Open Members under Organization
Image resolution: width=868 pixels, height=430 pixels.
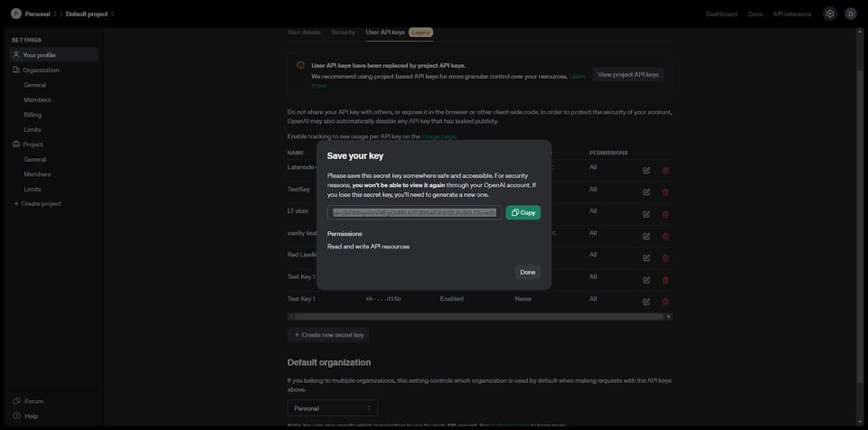(37, 99)
